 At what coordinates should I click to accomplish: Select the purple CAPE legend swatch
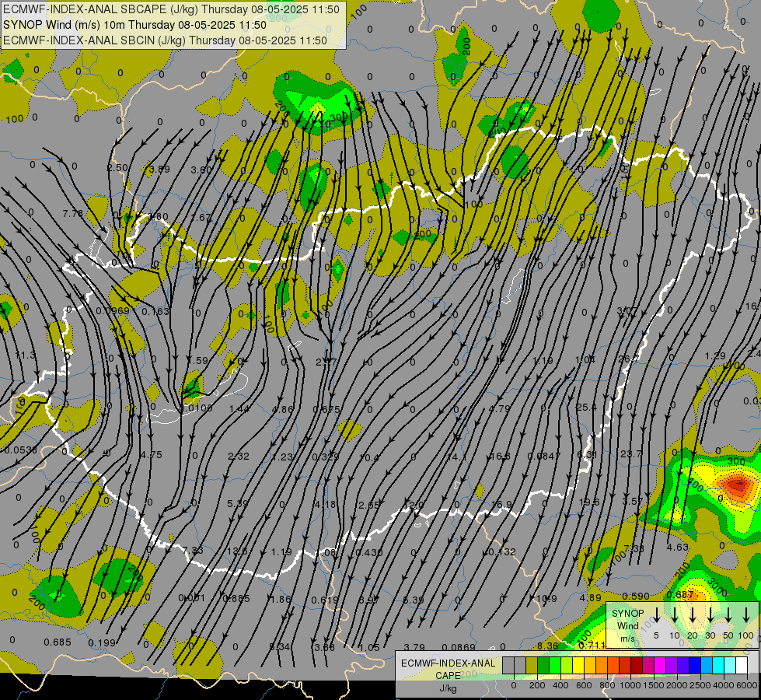coord(672,666)
